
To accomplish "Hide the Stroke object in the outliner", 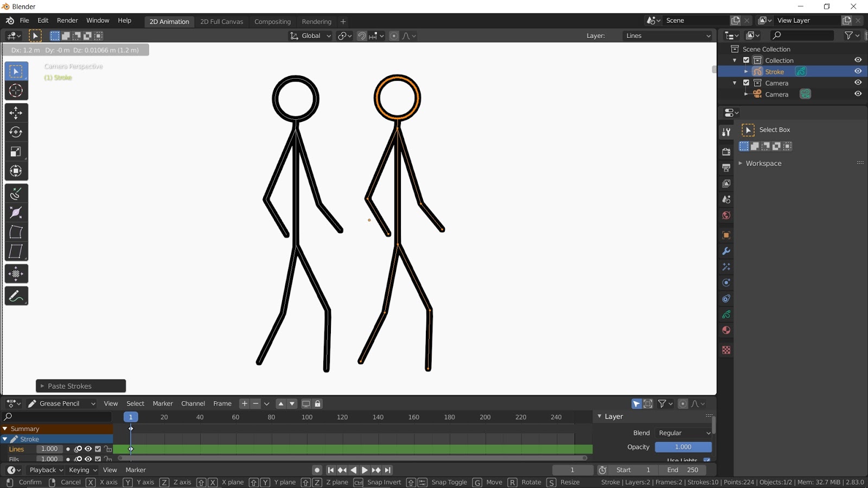I will point(858,71).
